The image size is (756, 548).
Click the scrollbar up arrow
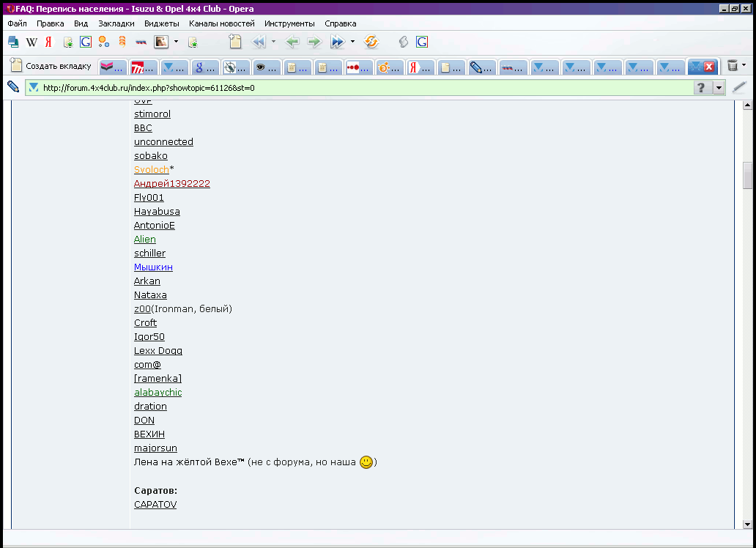(747, 105)
